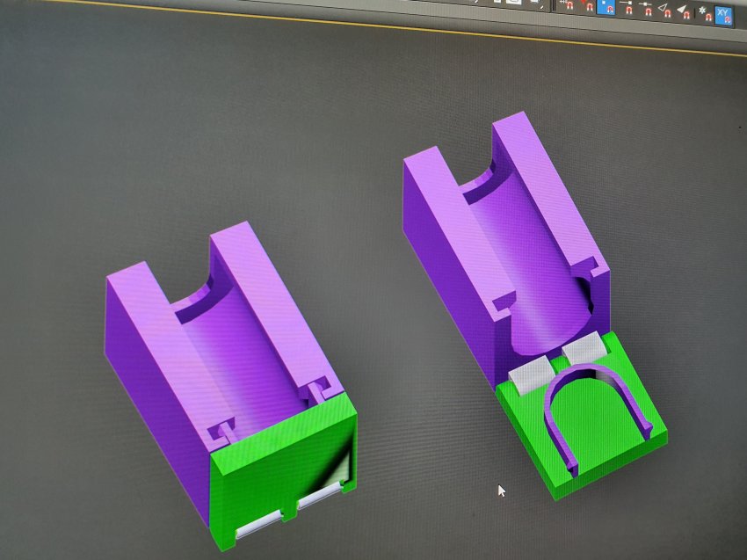
Task: Toggle Snap to Edge/Segment outline-triangle icon
Action: pyautogui.click(x=665, y=11)
